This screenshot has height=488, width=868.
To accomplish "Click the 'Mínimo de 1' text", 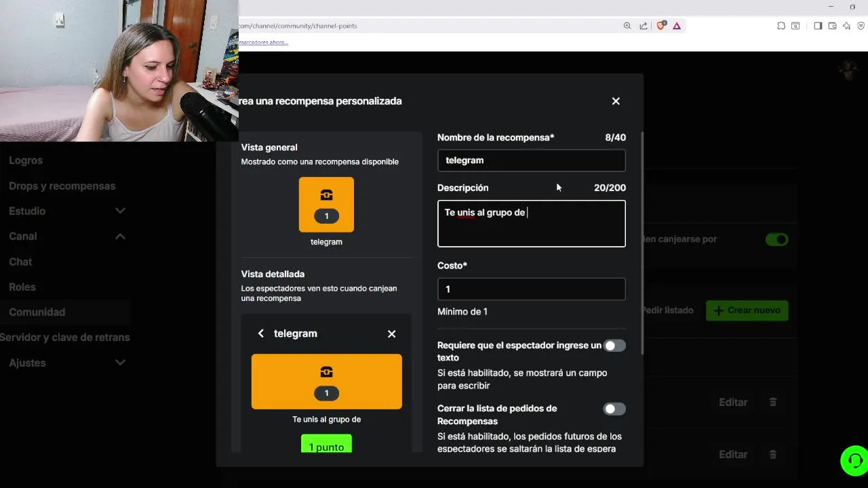I will [462, 312].
